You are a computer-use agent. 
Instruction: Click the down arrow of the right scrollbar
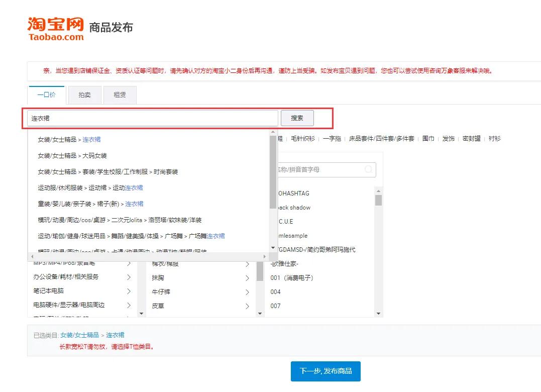[379, 313]
